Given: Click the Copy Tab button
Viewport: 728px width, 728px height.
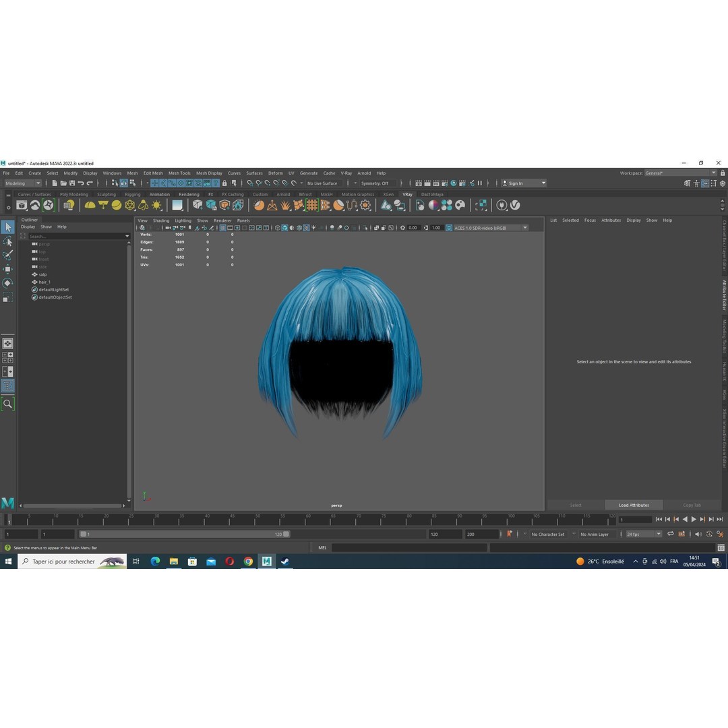Looking at the screenshot, I should pyautogui.click(x=692, y=505).
